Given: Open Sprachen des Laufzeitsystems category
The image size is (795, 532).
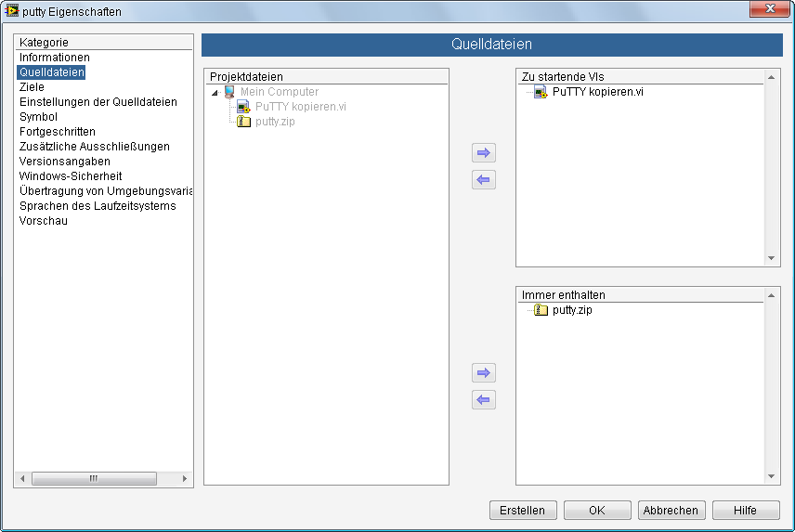Looking at the screenshot, I should [x=98, y=206].
